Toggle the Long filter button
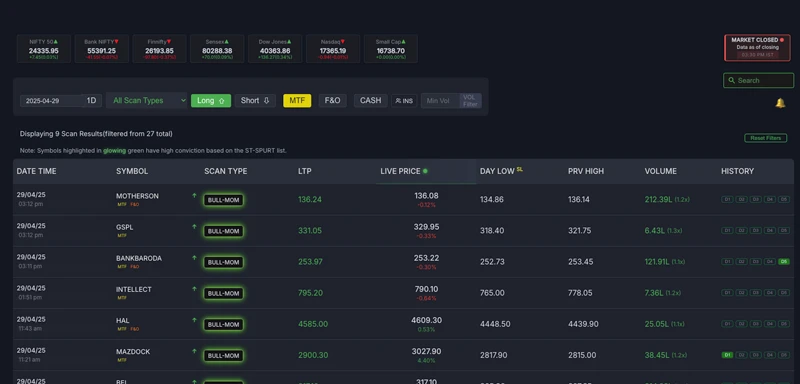The image size is (800, 384). tap(211, 100)
